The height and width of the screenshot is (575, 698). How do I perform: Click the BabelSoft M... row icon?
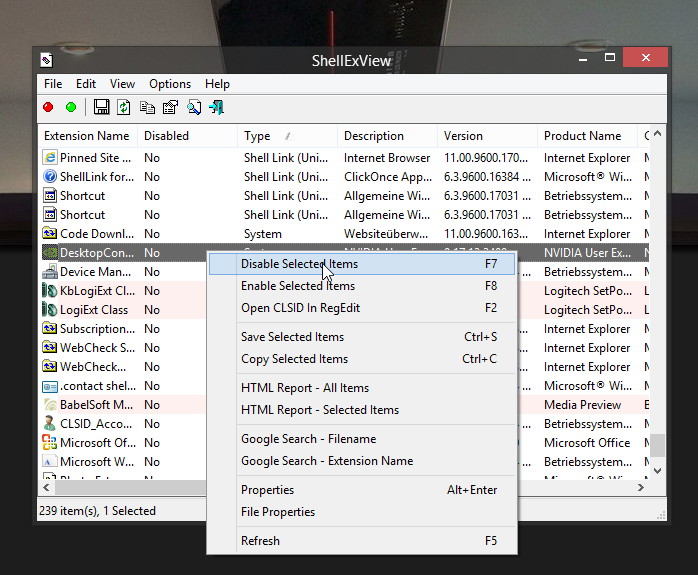click(50, 405)
